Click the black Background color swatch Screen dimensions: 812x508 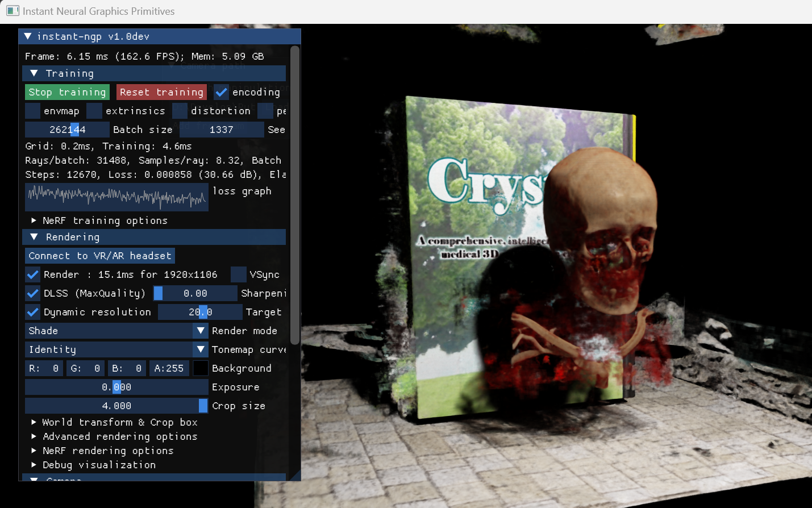(201, 368)
